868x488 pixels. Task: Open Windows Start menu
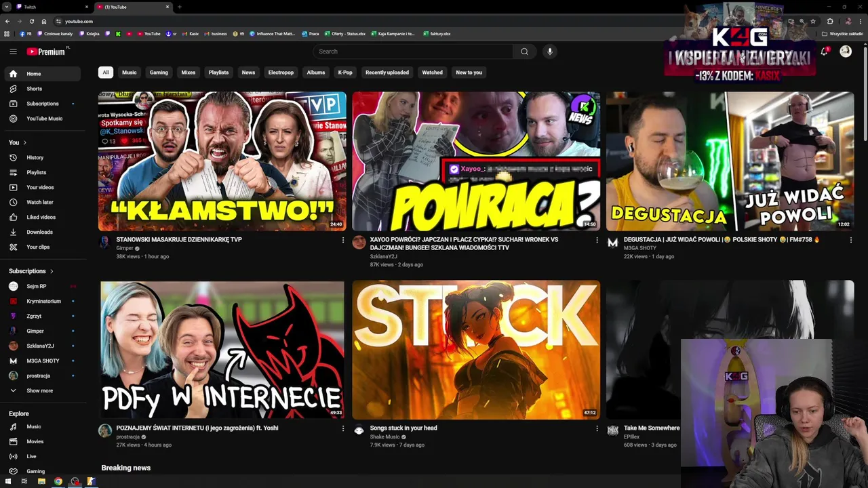click(x=7, y=481)
